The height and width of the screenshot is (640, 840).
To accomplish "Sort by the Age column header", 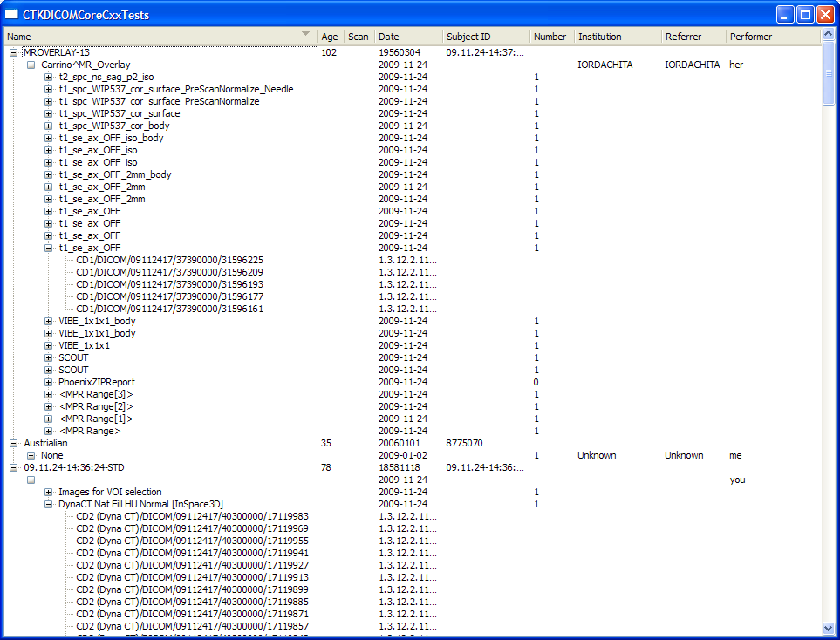I will [329, 37].
